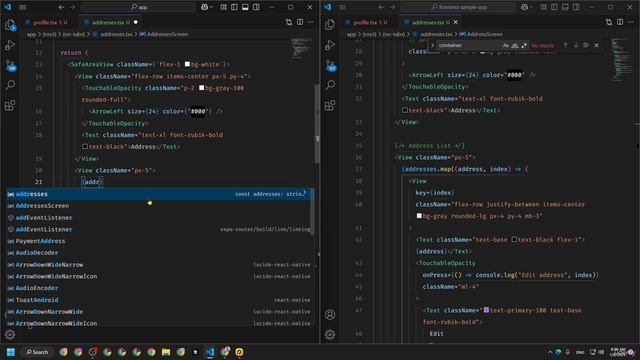
Task: Open more editor actions in right window
Action: click(x=631, y=22)
